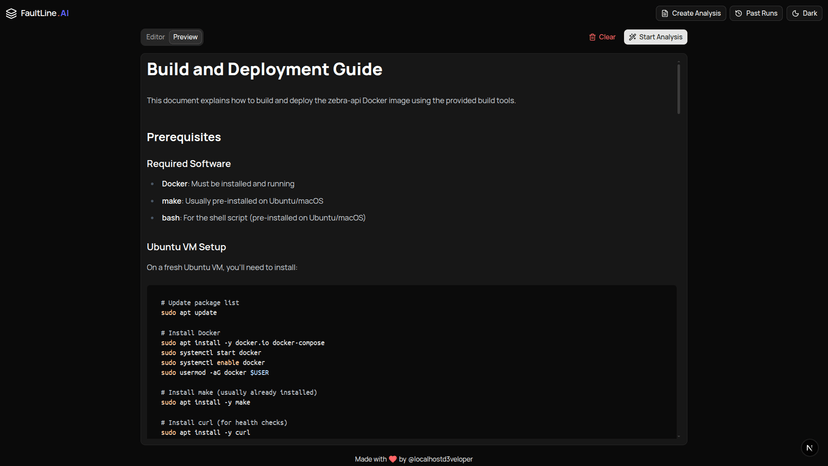Image resolution: width=828 pixels, height=466 pixels.
Task: Click the FaultLine.AI brand name text
Action: point(44,13)
